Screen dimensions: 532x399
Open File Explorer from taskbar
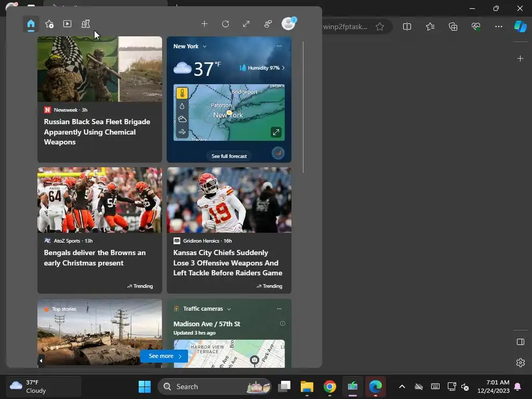(307, 387)
